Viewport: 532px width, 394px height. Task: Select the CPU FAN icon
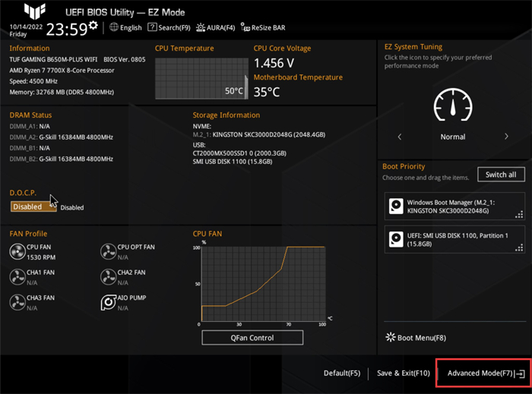(17, 252)
